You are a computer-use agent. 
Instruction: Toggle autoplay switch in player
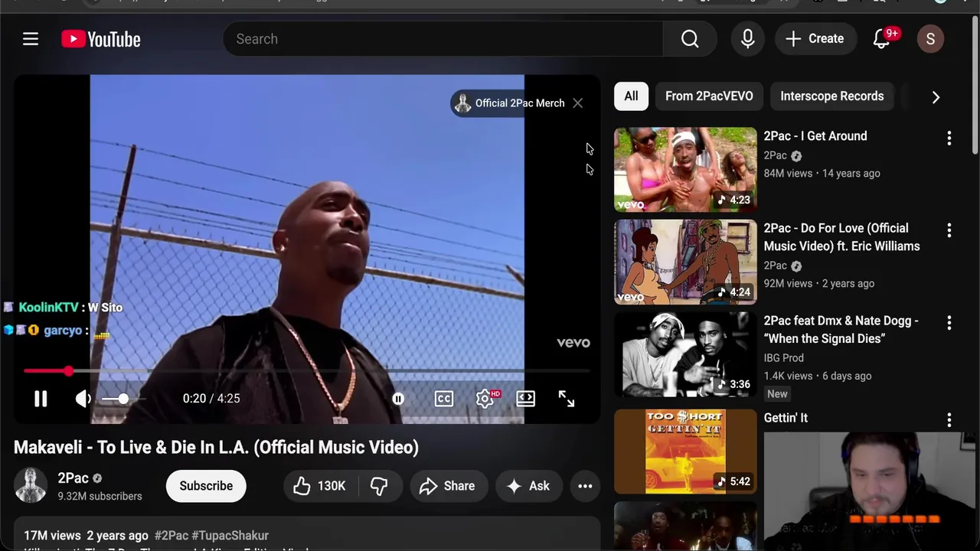(x=398, y=399)
